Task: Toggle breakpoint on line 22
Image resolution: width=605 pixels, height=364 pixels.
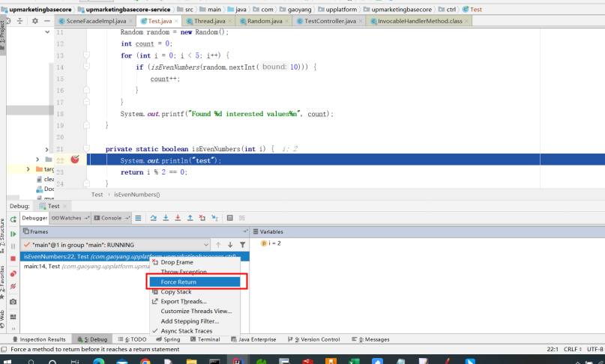Action: [x=75, y=160]
